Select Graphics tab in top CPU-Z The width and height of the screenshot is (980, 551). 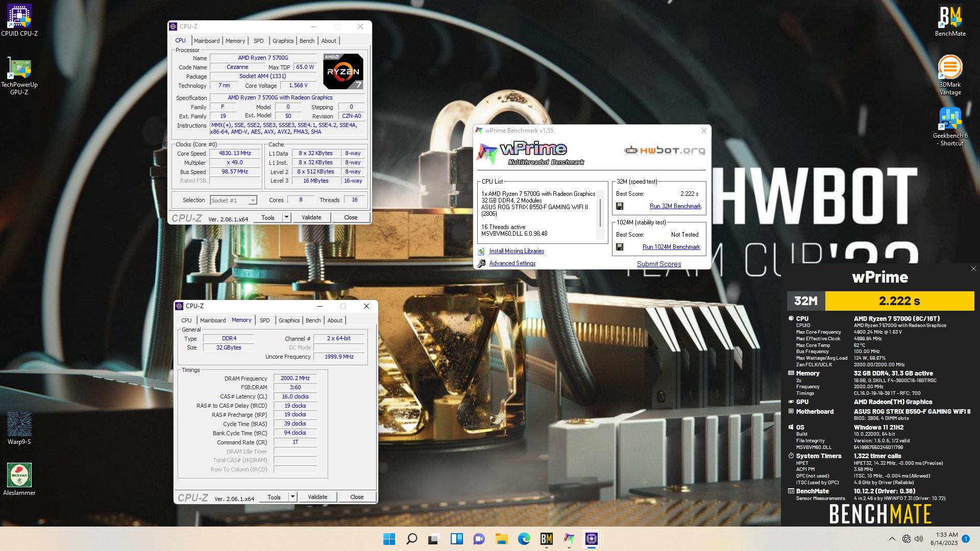click(283, 41)
